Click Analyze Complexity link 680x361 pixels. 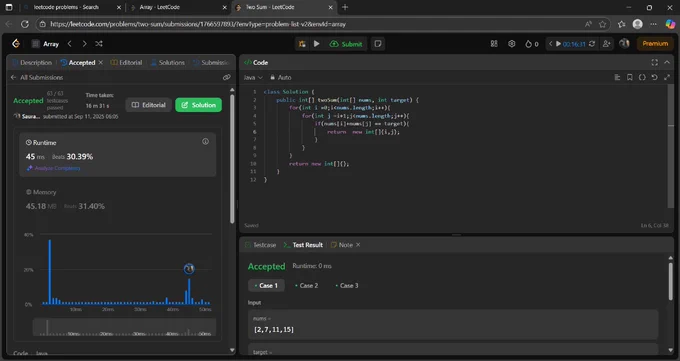click(x=54, y=168)
